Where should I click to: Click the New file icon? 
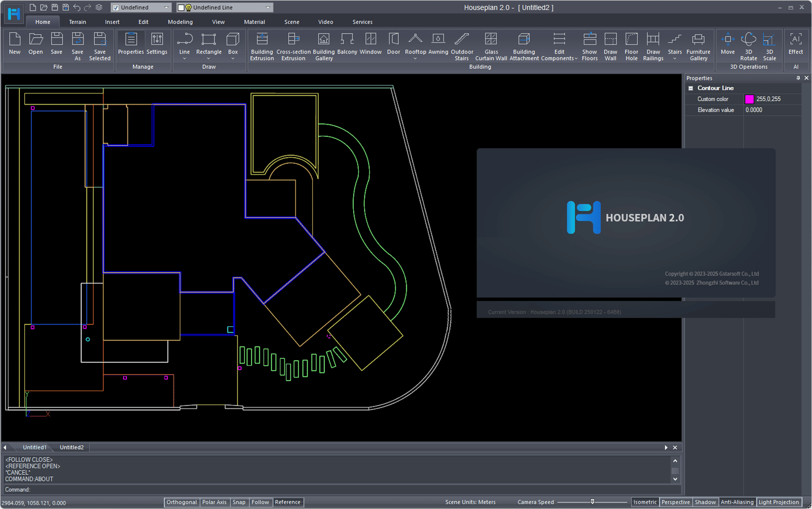click(x=15, y=43)
